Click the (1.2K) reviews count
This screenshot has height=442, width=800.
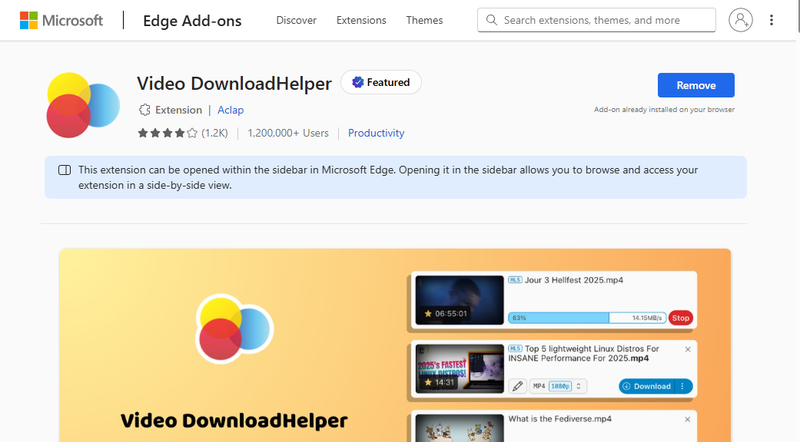(214, 133)
